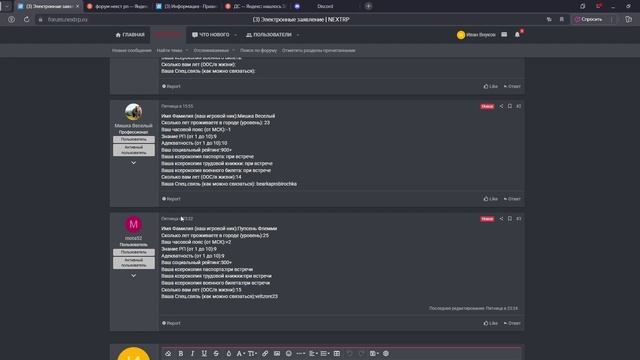This screenshot has height=360, width=640.
Task: Open the permalink number of Мишка Веселый's post
Action: (518, 106)
